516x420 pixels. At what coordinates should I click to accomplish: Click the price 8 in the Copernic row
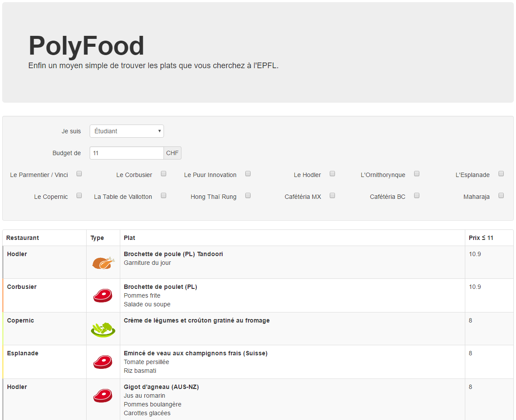[471, 320]
